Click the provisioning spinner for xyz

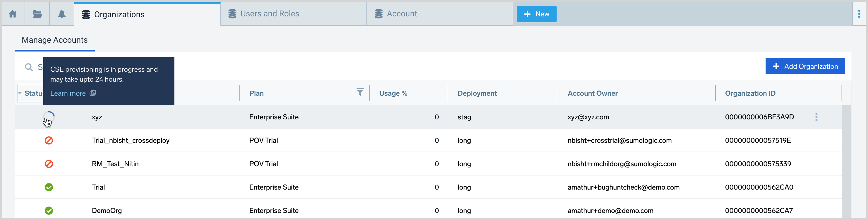[49, 117]
